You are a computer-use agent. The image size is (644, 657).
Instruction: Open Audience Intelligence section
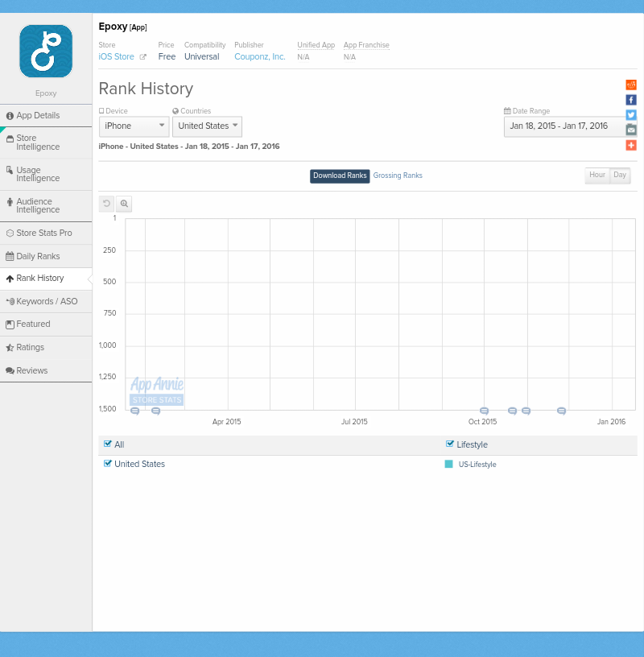tap(46, 206)
